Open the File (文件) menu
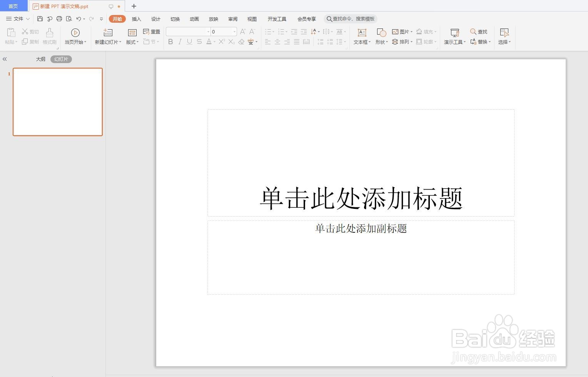588x377 pixels. (x=18, y=19)
